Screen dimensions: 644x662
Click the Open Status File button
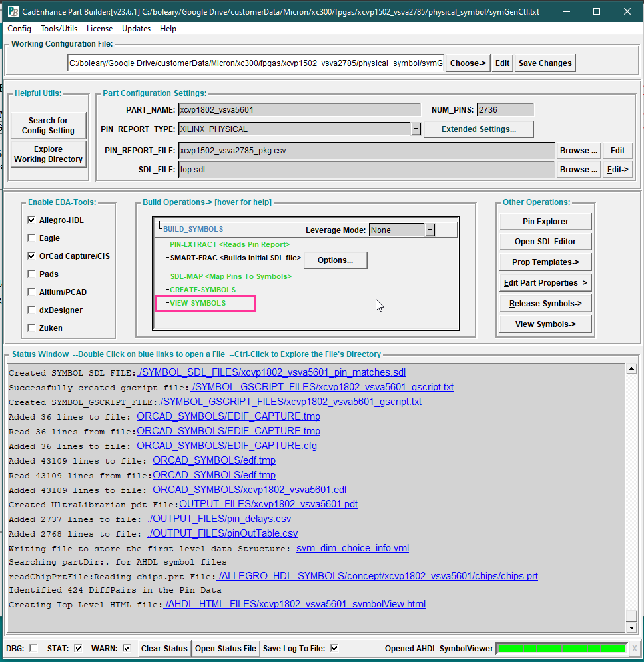point(226,649)
